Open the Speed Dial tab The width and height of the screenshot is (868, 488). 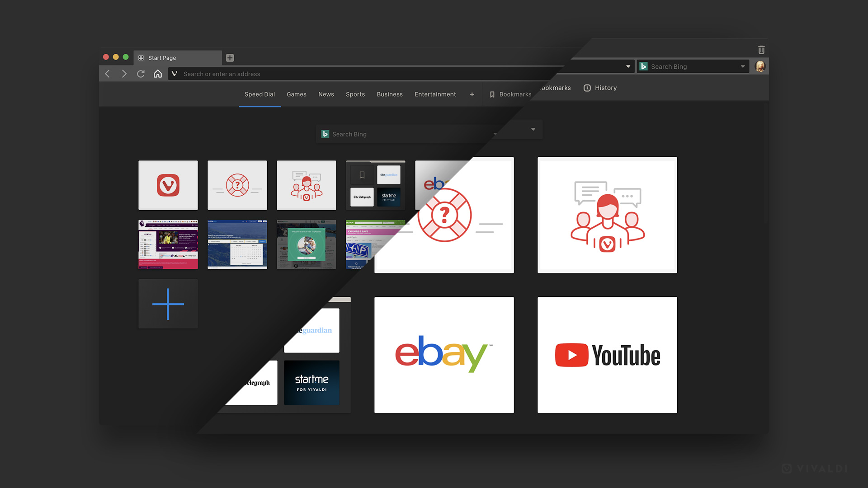tap(259, 94)
